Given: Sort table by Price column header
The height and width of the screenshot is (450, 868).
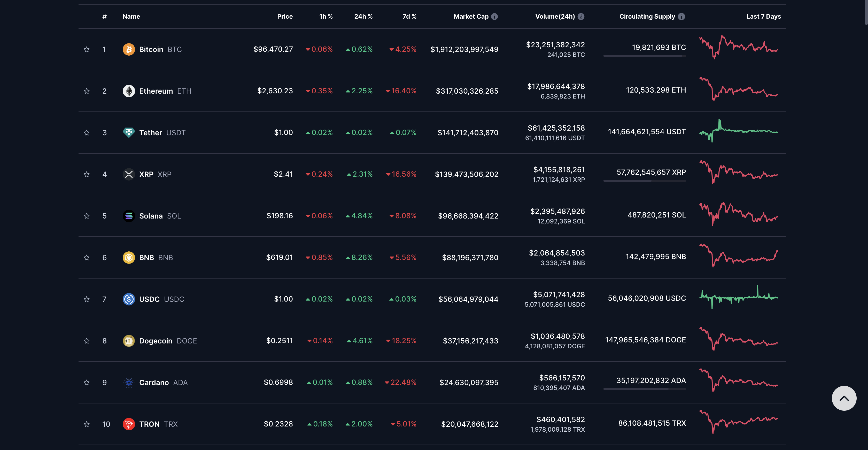Looking at the screenshot, I should (285, 17).
